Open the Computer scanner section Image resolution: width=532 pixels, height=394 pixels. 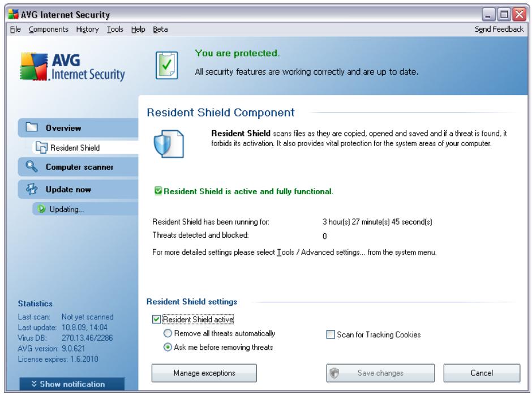[78, 166]
